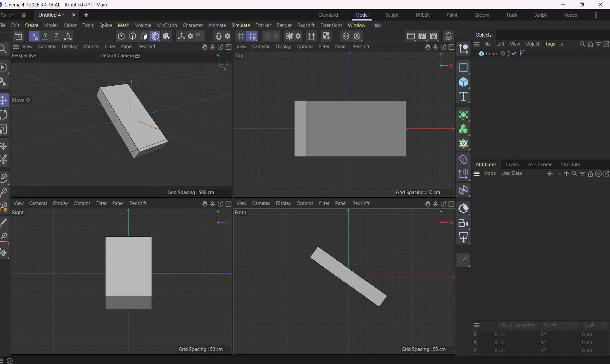Open Objects panel hamburger menu
This screenshot has height=364, width=610.
coord(477,44)
